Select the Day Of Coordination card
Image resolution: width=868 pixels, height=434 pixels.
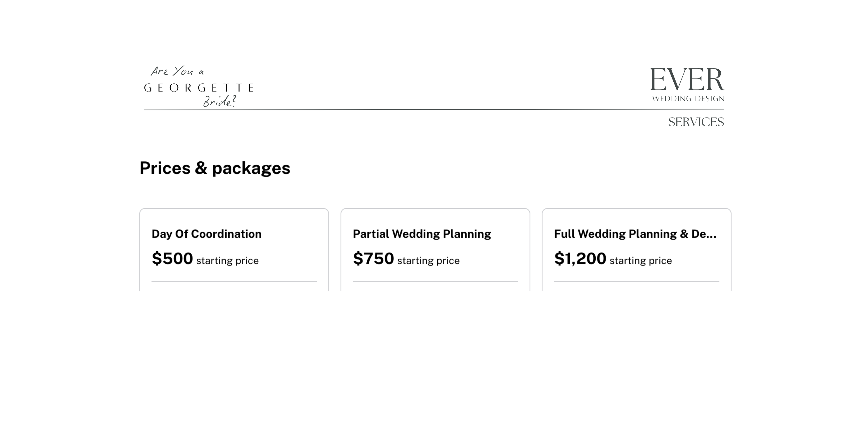coord(234,250)
